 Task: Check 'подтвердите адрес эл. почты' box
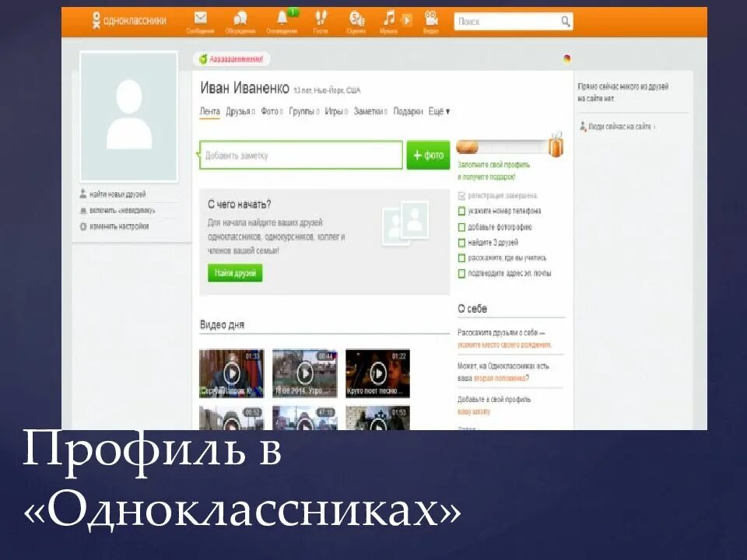[x=461, y=274]
